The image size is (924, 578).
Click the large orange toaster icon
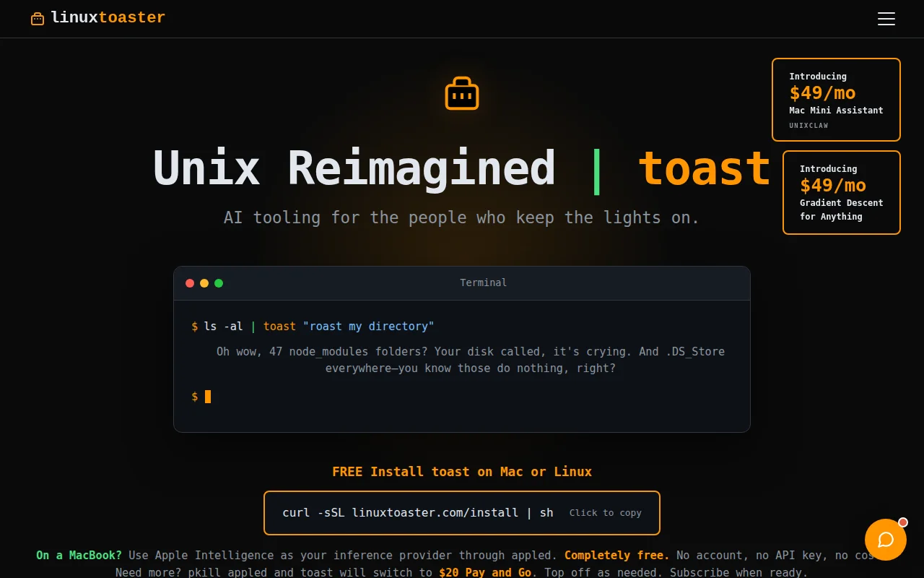click(x=462, y=93)
